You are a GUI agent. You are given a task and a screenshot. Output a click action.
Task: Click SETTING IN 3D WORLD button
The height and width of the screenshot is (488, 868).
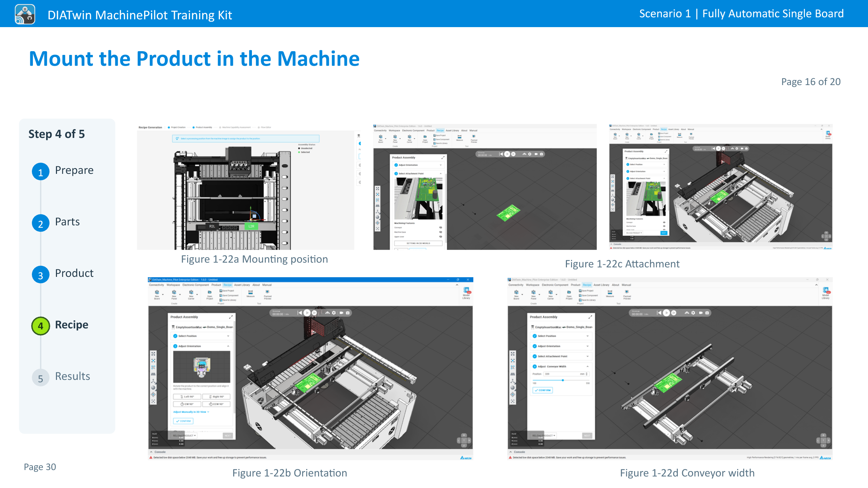[x=418, y=243]
